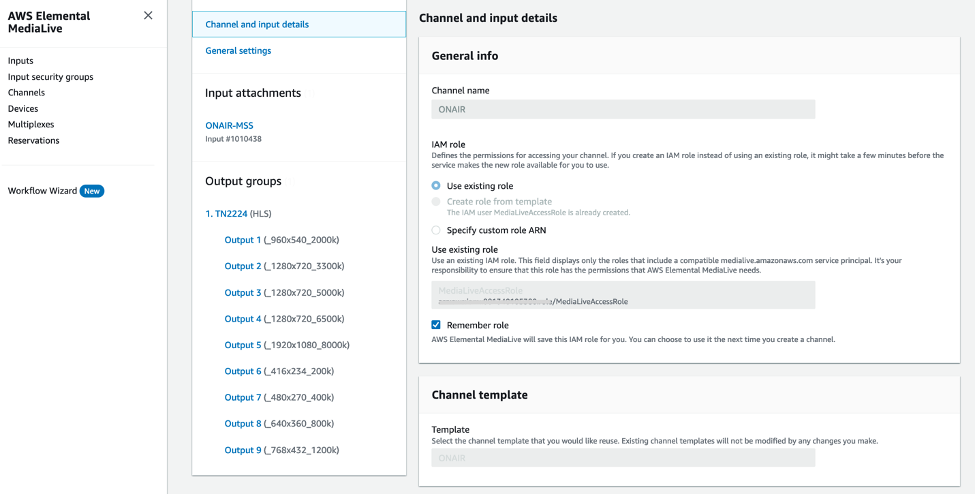The height and width of the screenshot is (495, 977).
Task: Choose the Use existing role option
Action: [436, 186]
